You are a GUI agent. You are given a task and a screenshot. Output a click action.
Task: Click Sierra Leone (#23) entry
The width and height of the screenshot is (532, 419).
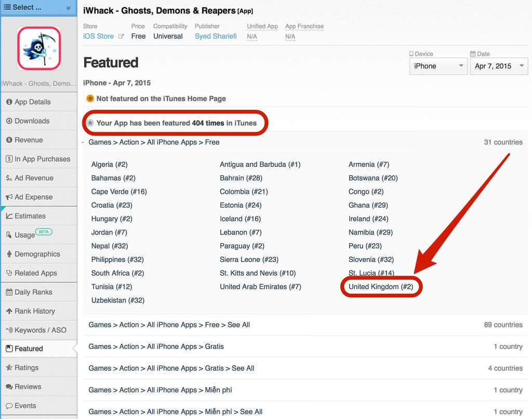click(x=249, y=260)
